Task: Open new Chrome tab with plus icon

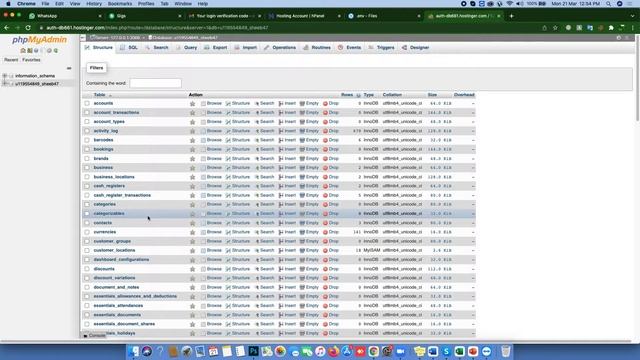Action: pos(511,16)
